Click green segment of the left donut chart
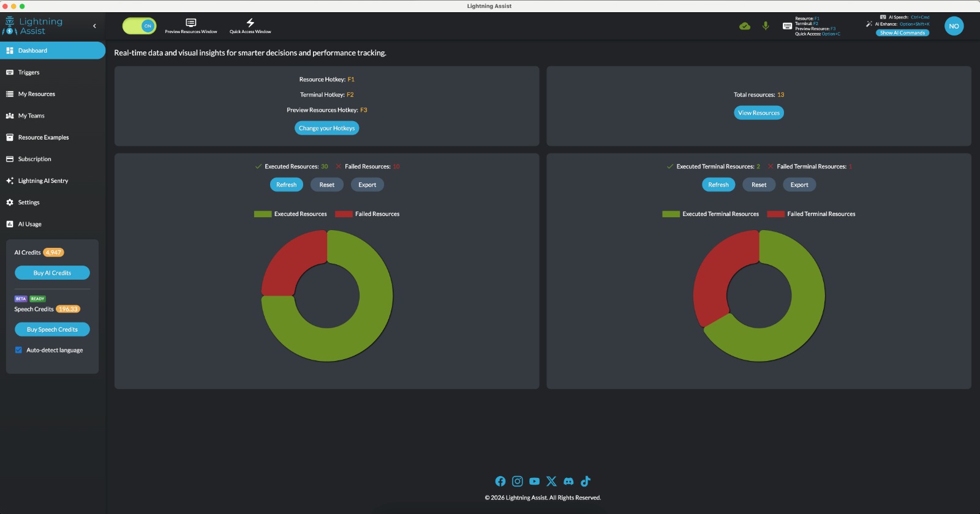 367,318
